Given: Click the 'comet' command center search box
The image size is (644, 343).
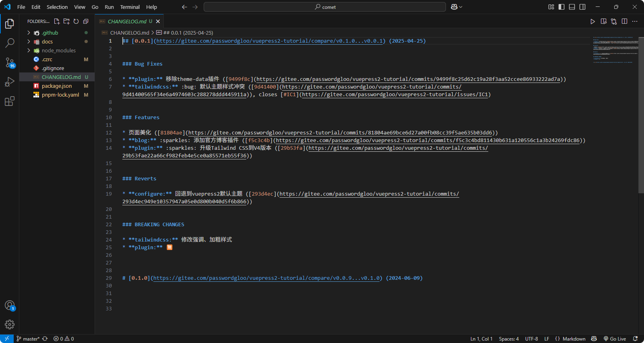Looking at the screenshot, I should pyautogui.click(x=325, y=7).
